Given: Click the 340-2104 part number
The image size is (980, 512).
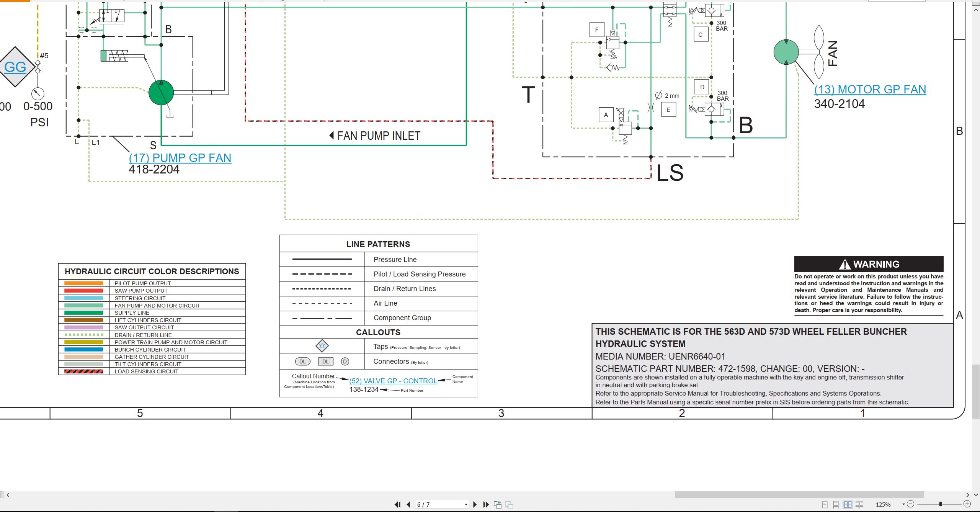Looking at the screenshot, I should click(x=840, y=104).
